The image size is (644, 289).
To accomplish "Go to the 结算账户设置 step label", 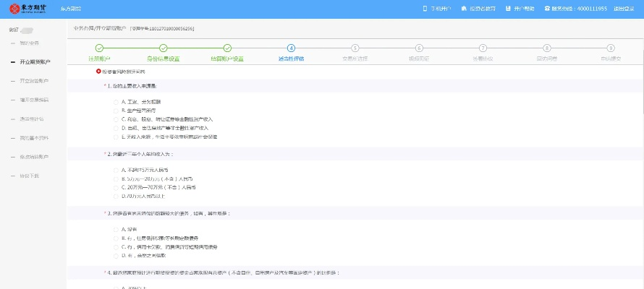I will point(226,58).
